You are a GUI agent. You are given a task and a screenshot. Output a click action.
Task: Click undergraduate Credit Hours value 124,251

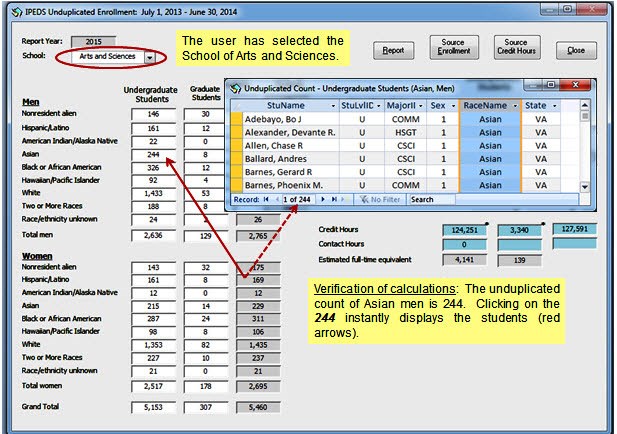[464, 230]
